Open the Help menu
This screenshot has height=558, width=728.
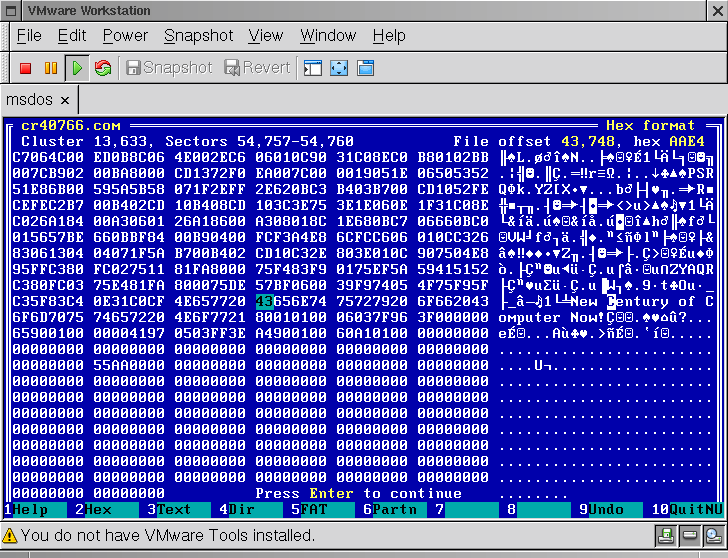(x=389, y=36)
